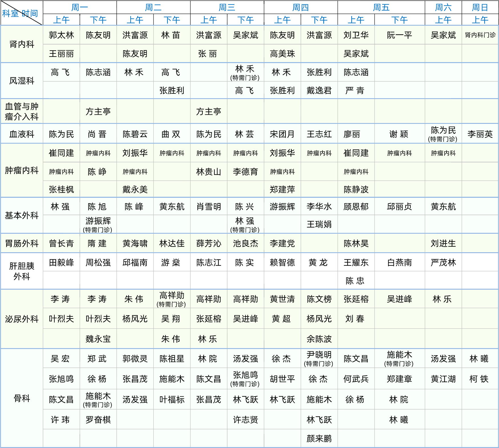Select doctor 白燕南 in 肝胆胰外科

click(399, 263)
